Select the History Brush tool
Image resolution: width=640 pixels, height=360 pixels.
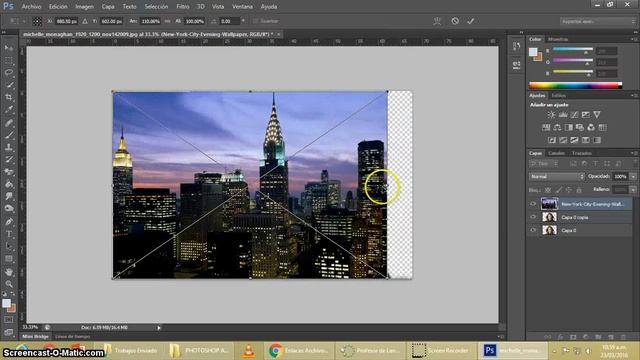pyautogui.click(x=9, y=159)
